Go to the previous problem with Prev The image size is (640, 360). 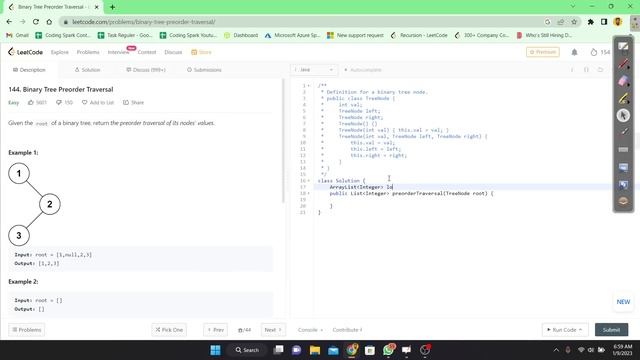[216, 330]
